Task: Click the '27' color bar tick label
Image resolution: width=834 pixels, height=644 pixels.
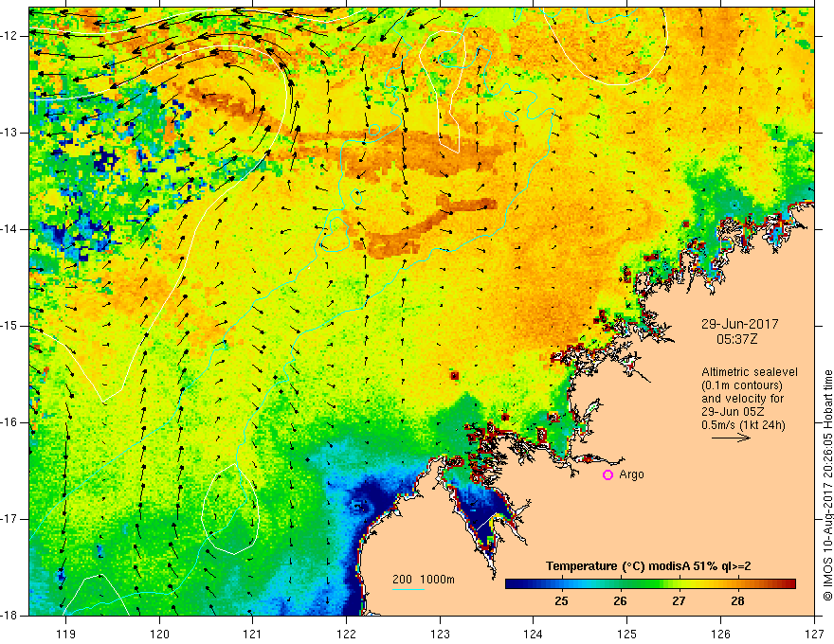Action: point(679,601)
